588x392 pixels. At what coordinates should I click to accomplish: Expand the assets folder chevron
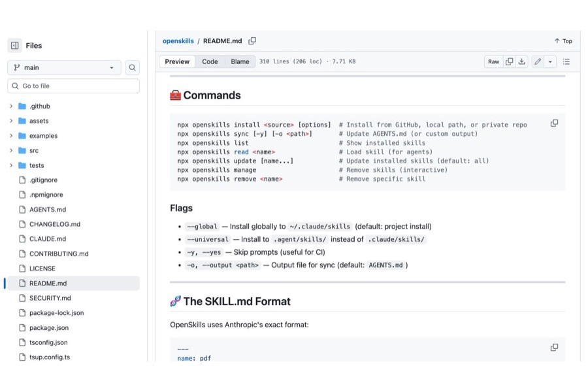pyautogui.click(x=11, y=121)
